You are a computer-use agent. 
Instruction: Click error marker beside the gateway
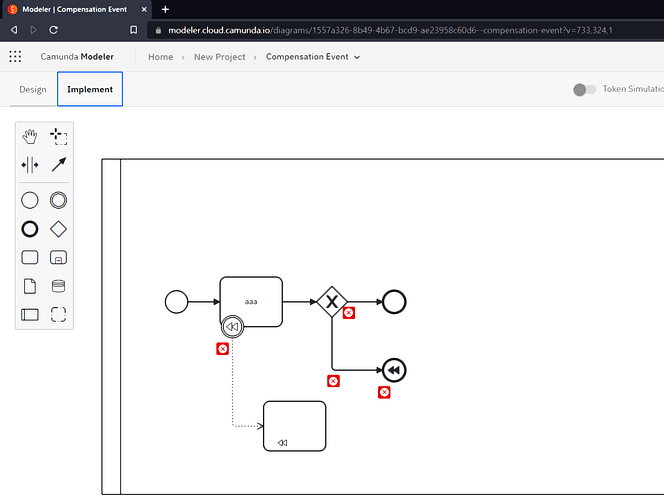(349, 313)
